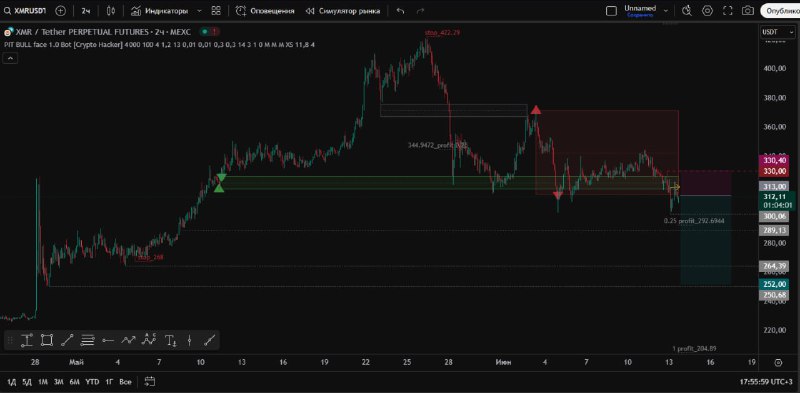Viewport: 800px width, 393px height.
Task: Start the Симулятор рынка replay
Action: (x=343, y=10)
